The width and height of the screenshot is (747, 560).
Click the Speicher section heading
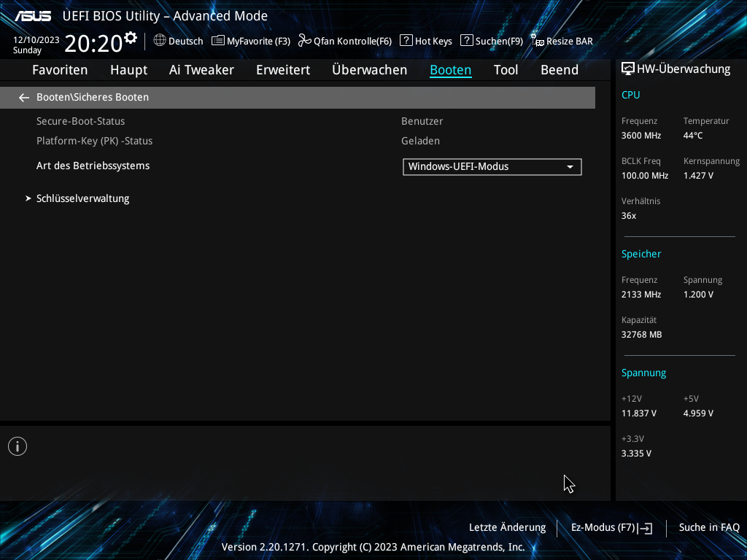pyautogui.click(x=641, y=254)
